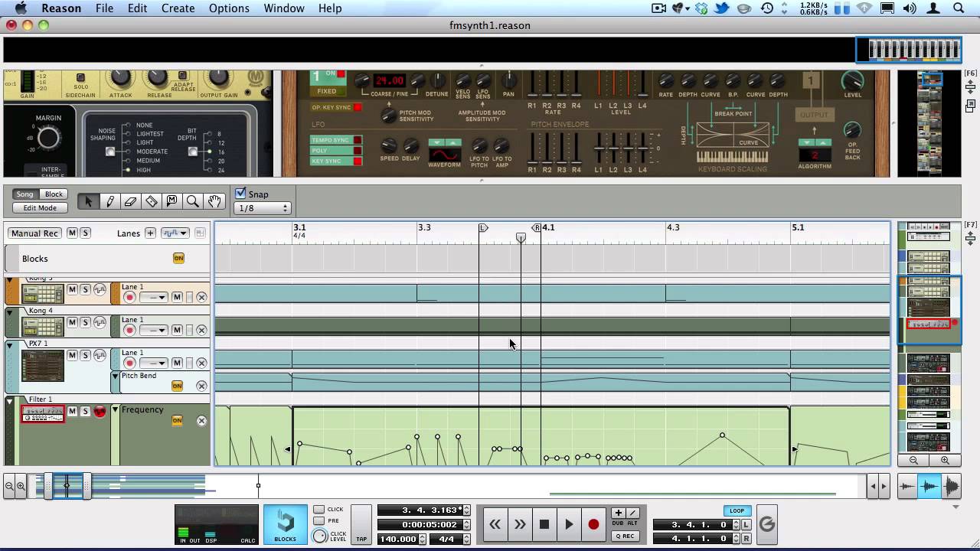
Task: Click the Rewind transport button
Action: pyautogui.click(x=495, y=524)
